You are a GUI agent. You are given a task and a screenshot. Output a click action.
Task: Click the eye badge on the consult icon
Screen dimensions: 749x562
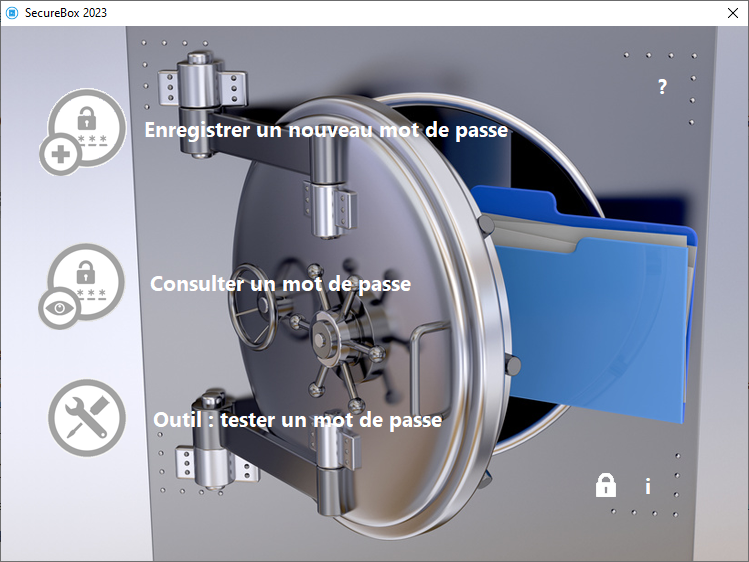60,308
